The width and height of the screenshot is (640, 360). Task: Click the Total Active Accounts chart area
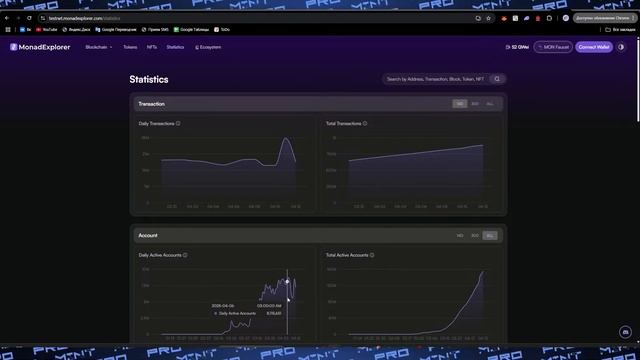(412, 302)
